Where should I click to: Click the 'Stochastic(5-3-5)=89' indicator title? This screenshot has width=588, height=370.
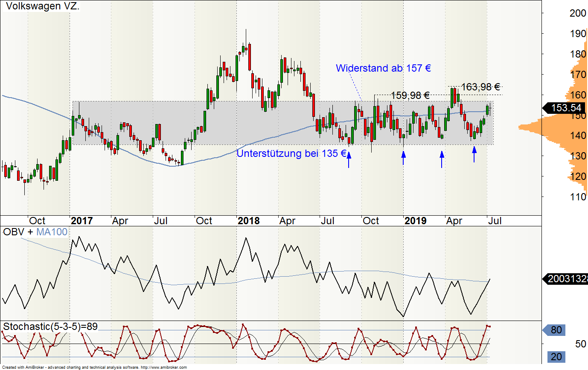point(50,327)
